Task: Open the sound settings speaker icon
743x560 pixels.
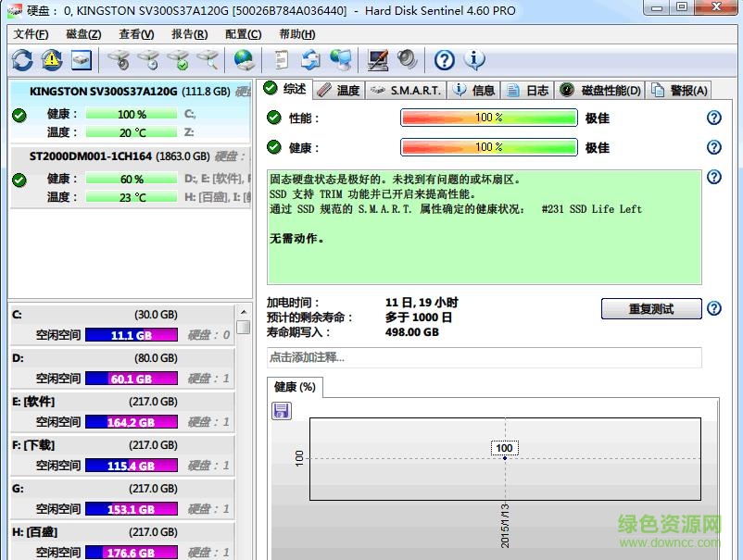Action: pyautogui.click(x=405, y=59)
